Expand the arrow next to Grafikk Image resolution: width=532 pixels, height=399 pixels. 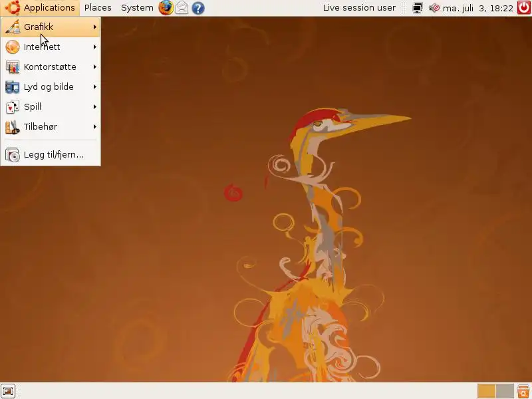click(95, 27)
